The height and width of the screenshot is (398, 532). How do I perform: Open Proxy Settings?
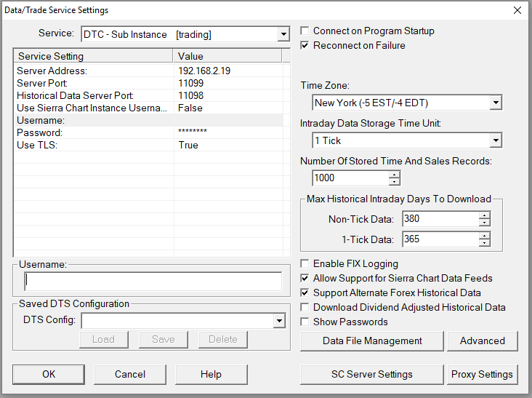482,374
